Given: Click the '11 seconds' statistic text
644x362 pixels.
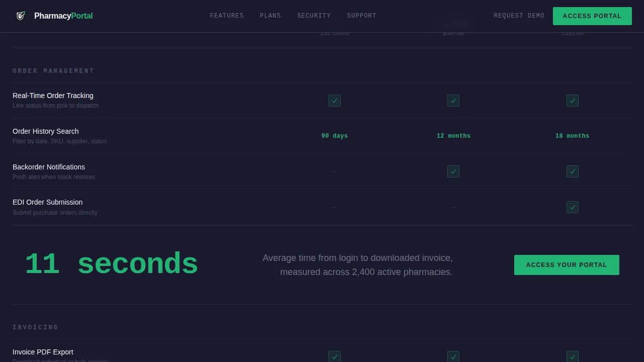Looking at the screenshot, I should 112,263.
